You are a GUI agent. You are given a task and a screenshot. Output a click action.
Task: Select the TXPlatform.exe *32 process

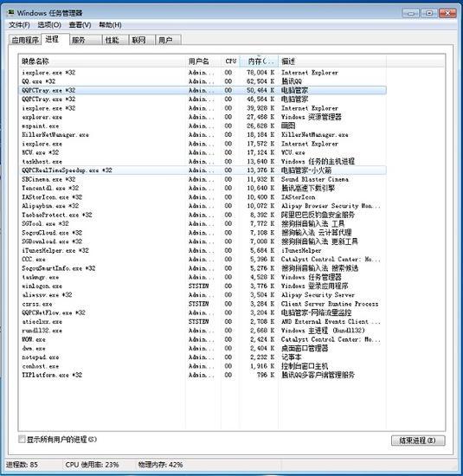click(x=203, y=375)
